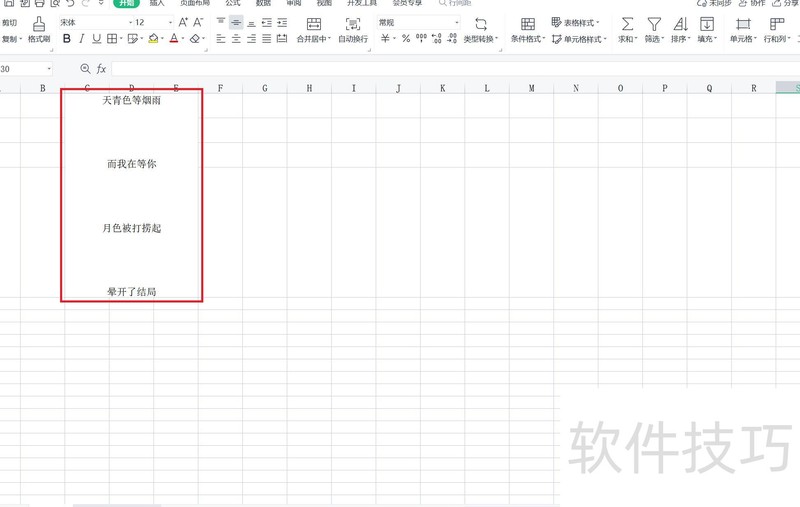Select middle vertical alignment
The width and height of the screenshot is (800, 507).
[x=236, y=22]
